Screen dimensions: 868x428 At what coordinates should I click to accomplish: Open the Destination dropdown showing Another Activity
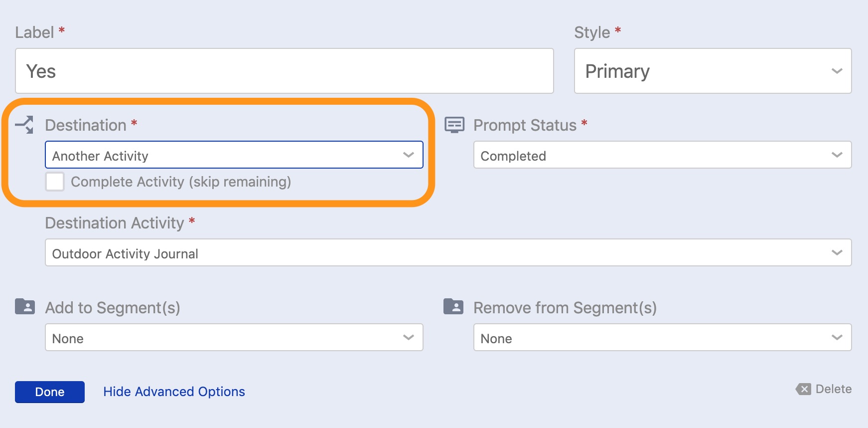click(234, 155)
